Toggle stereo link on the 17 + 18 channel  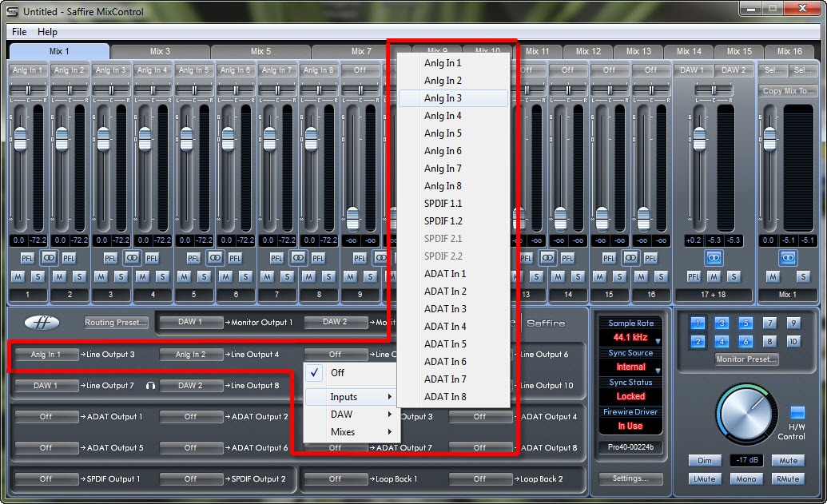click(x=714, y=258)
